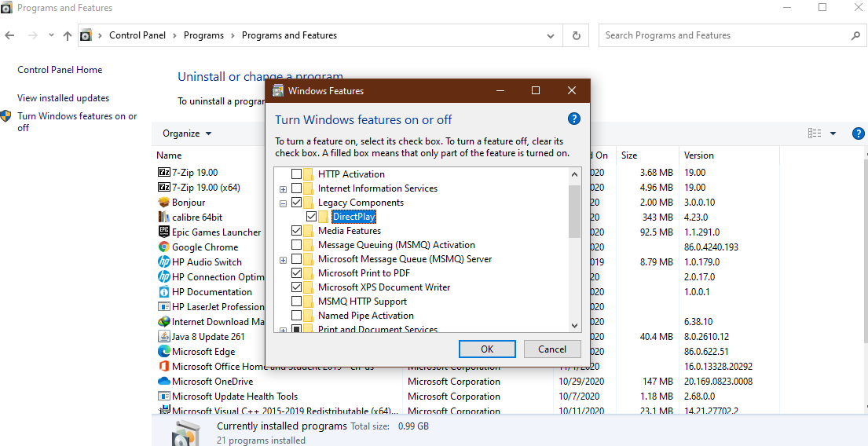Click the Internet Download Manager icon
Viewport: 868px width, 446px height.
coord(164,321)
